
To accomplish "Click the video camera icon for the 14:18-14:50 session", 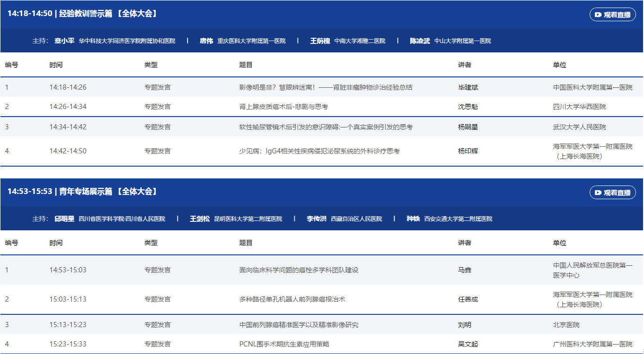I will 598,15.
